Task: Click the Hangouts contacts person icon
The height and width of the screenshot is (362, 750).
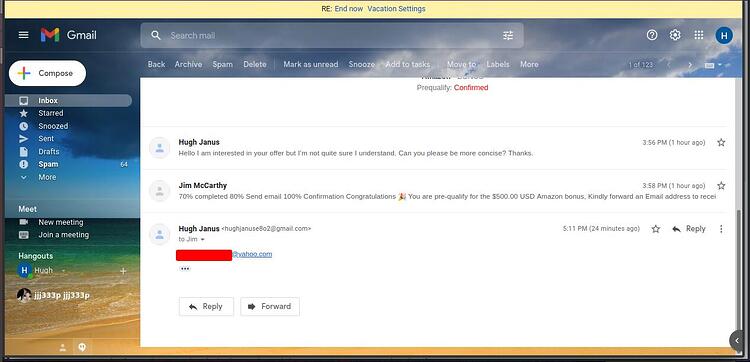Action: (x=63, y=348)
